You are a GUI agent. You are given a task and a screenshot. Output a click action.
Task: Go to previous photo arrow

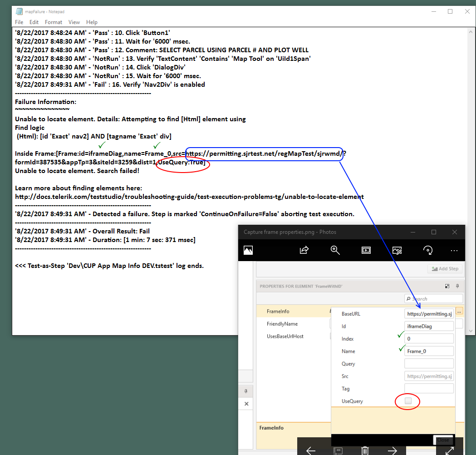(311, 450)
